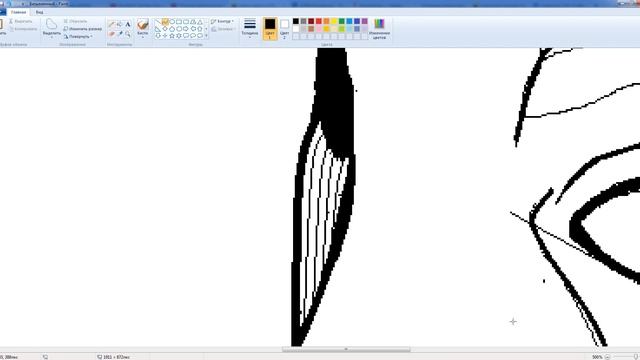Select the Color picker eyedropper tool
The image size is (640, 360).
tap(120, 33)
